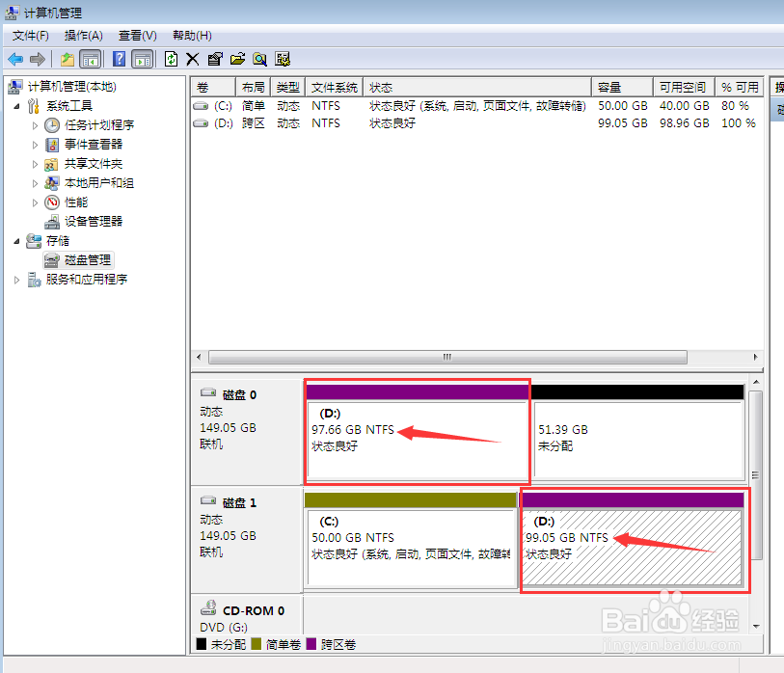Open the 帮助(H) menu
Screen dimensions: 784x673
[x=192, y=36]
